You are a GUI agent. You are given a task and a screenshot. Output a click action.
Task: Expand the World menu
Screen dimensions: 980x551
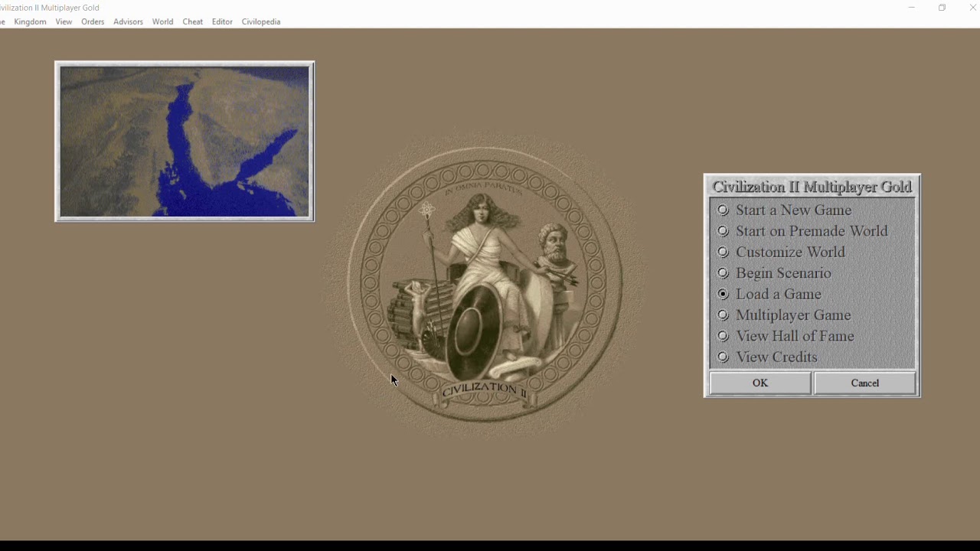162,21
